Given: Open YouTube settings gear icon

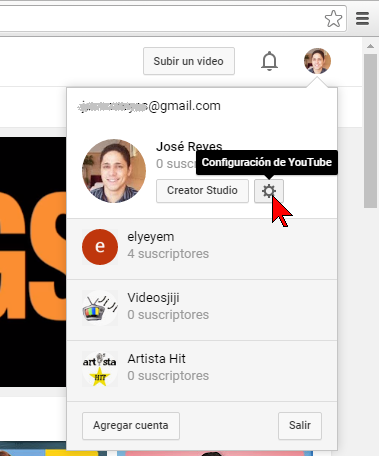Looking at the screenshot, I should coord(269,191).
